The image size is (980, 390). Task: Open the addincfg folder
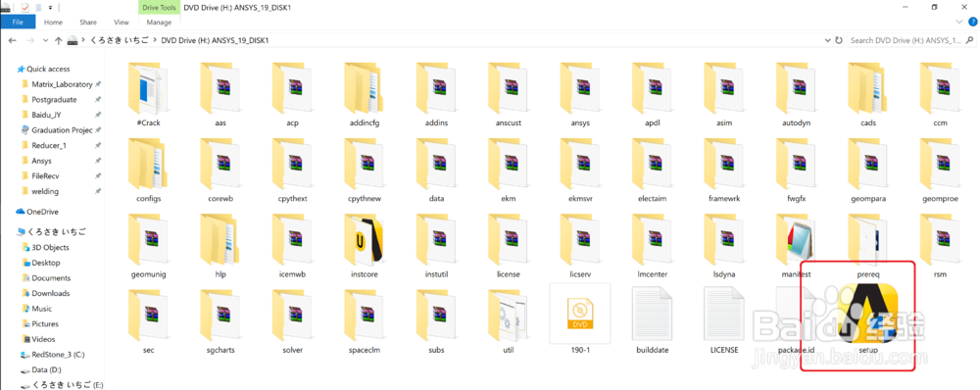click(x=365, y=94)
